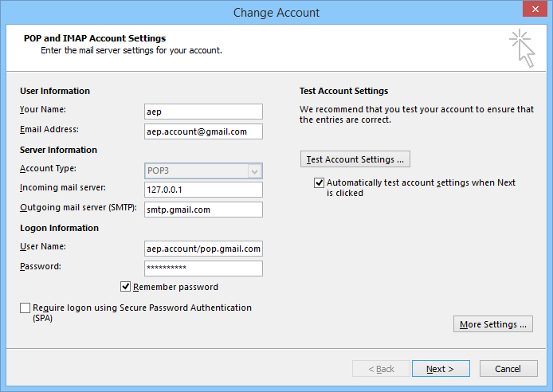Image resolution: width=553 pixels, height=392 pixels.
Task: Click the Next button
Action: (x=441, y=369)
